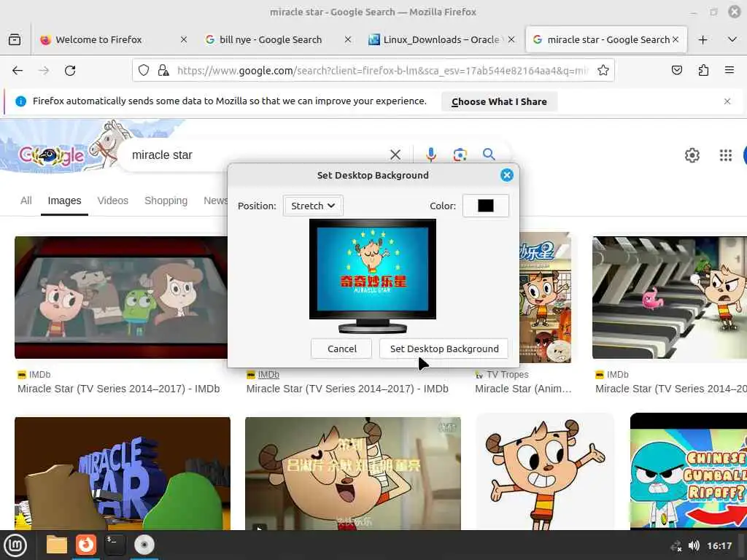Click the disc icon in taskbar
This screenshot has width=747, height=560.
click(144, 545)
